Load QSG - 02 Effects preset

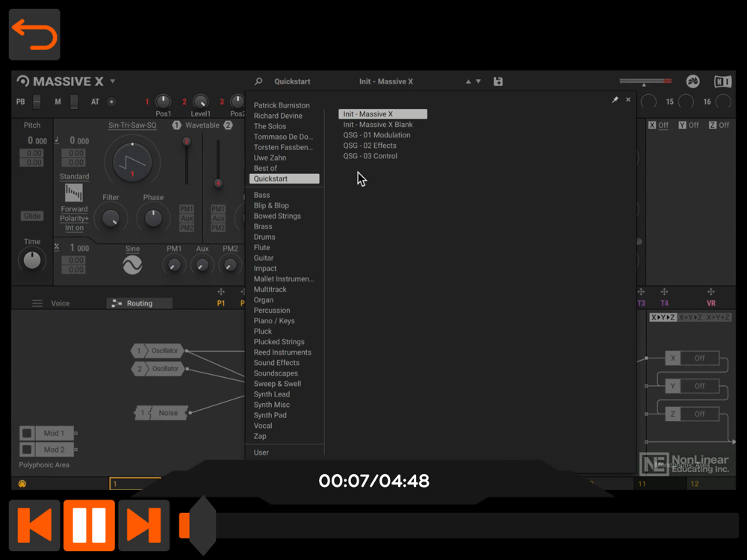(370, 146)
